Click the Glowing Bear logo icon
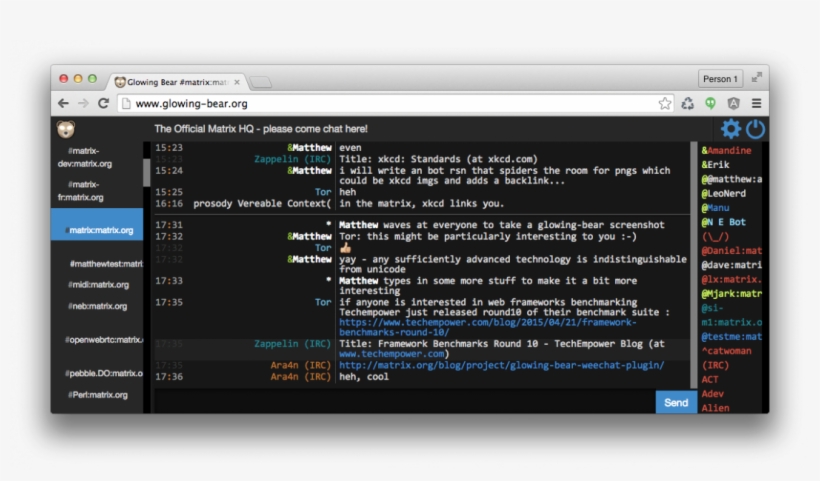Image resolution: width=820 pixels, height=481 pixels. (x=66, y=129)
